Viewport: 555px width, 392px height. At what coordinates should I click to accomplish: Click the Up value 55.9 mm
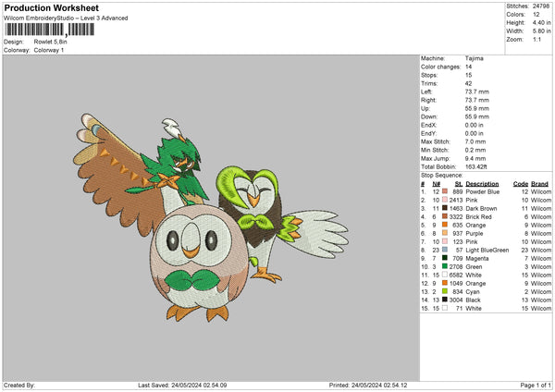tap(476, 108)
